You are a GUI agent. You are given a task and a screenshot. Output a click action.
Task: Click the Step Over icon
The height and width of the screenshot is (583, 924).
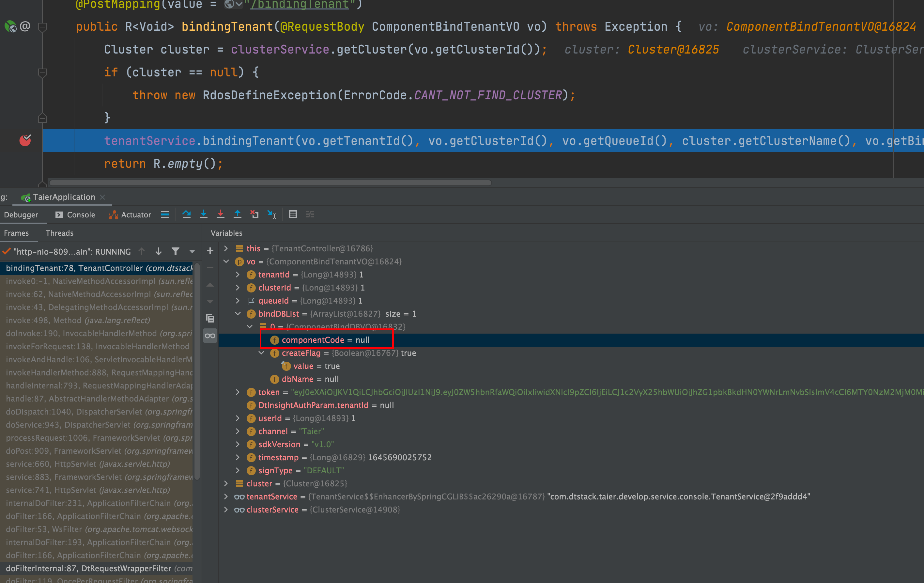click(187, 214)
